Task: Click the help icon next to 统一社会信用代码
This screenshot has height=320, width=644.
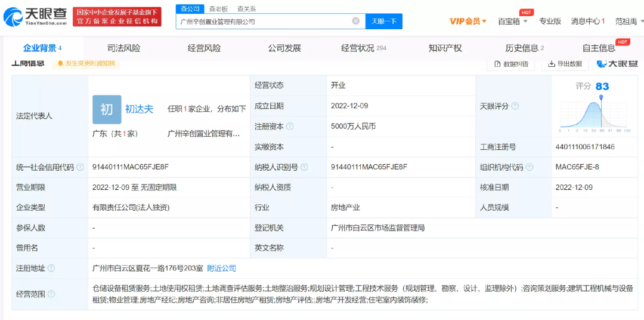Action: click(80, 167)
